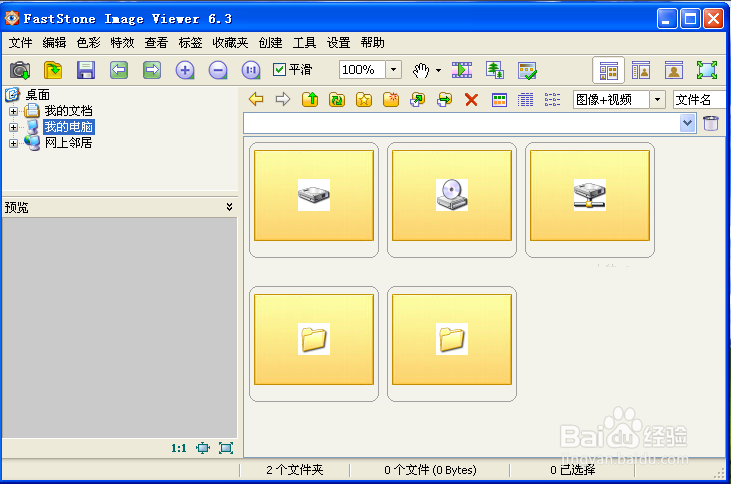Toggle the 平滑 smooth checkbox
731x484 pixels.
(x=279, y=70)
